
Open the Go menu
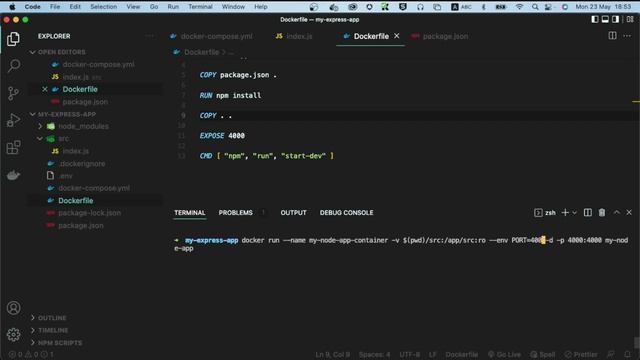(x=154, y=7)
